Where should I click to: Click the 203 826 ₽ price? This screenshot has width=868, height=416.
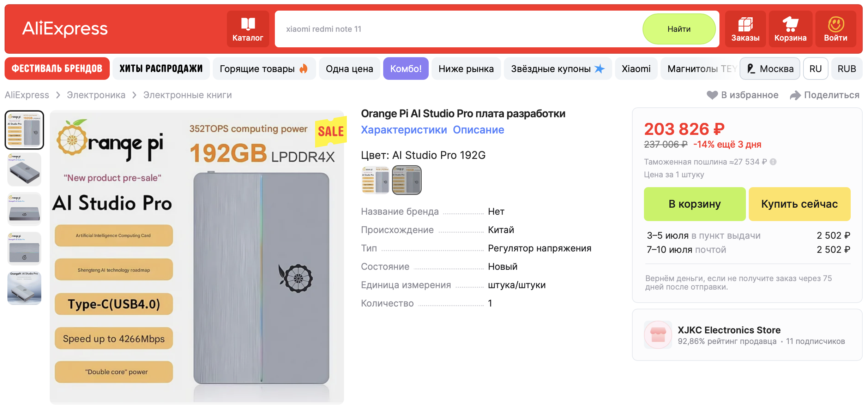(684, 129)
